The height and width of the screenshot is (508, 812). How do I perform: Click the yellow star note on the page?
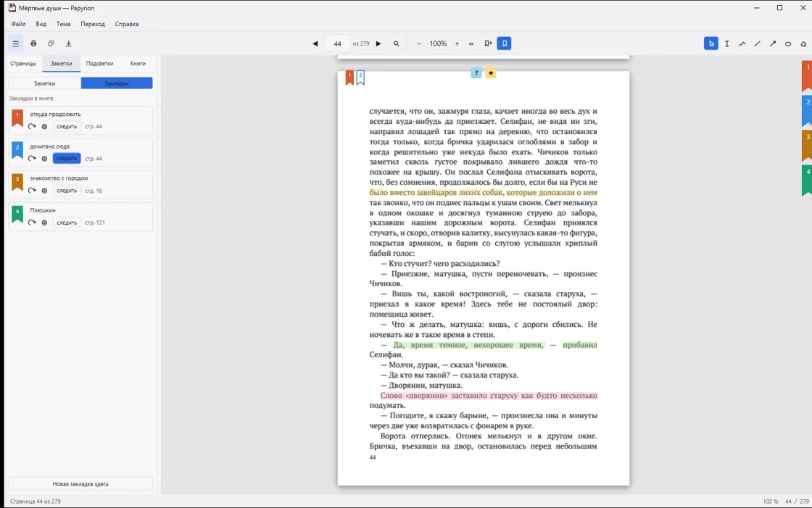(x=491, y=73)
